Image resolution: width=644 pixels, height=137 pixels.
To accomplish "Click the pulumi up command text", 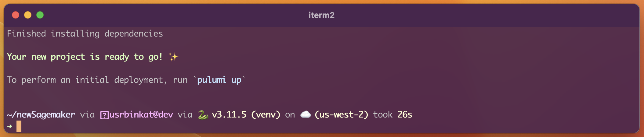I will point(219,80).
